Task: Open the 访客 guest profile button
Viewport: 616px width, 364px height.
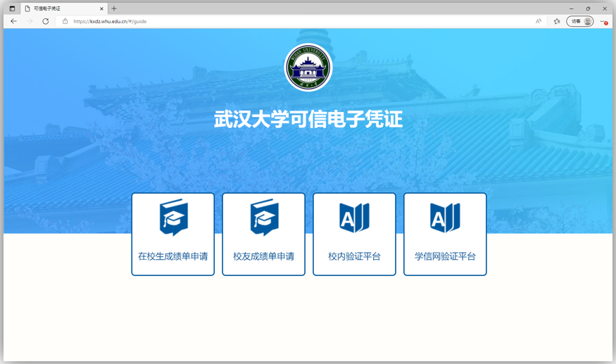Action: tap(580, 21)
